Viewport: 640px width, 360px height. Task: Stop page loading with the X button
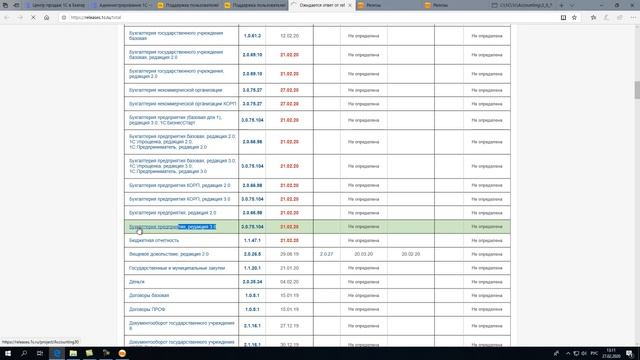(x=33, y=18)
